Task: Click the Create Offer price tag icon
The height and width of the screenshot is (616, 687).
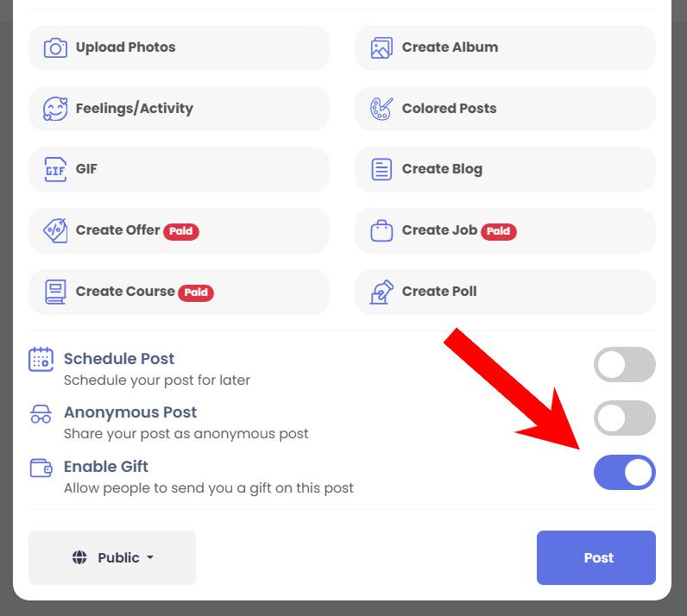Action: 55,230
